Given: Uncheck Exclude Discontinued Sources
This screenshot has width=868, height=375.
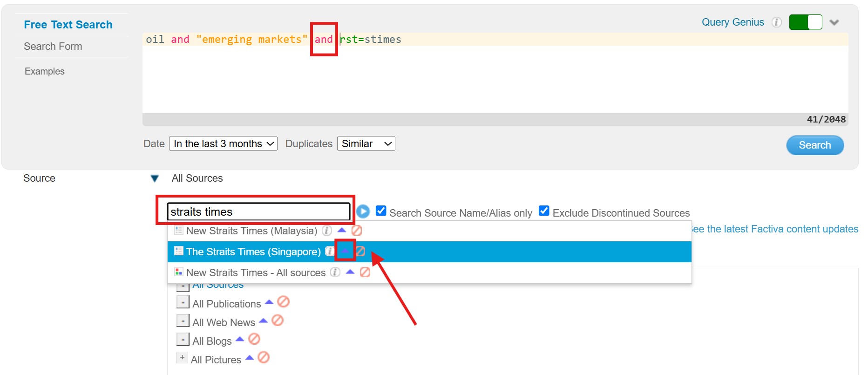Looking at the screenshot, I should click(x=544, y=211).
